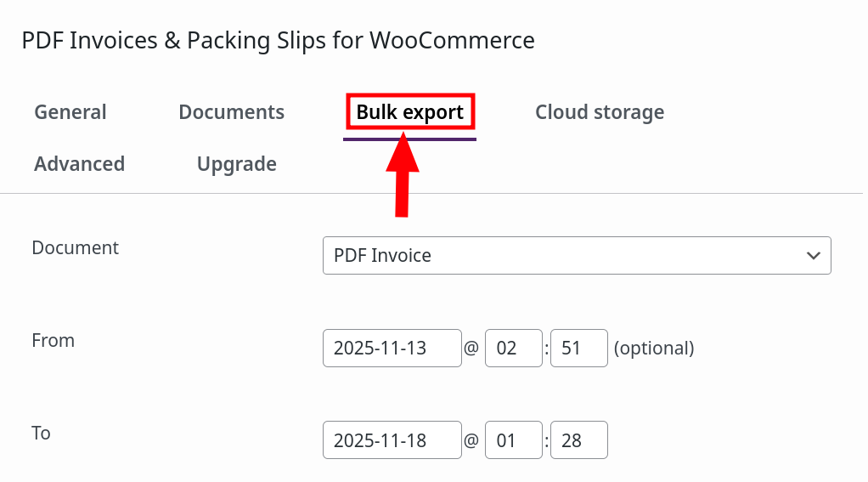This screenshot has height=482, width=868.
Task: Click the Document field label
Action: [x=75, y=247]
